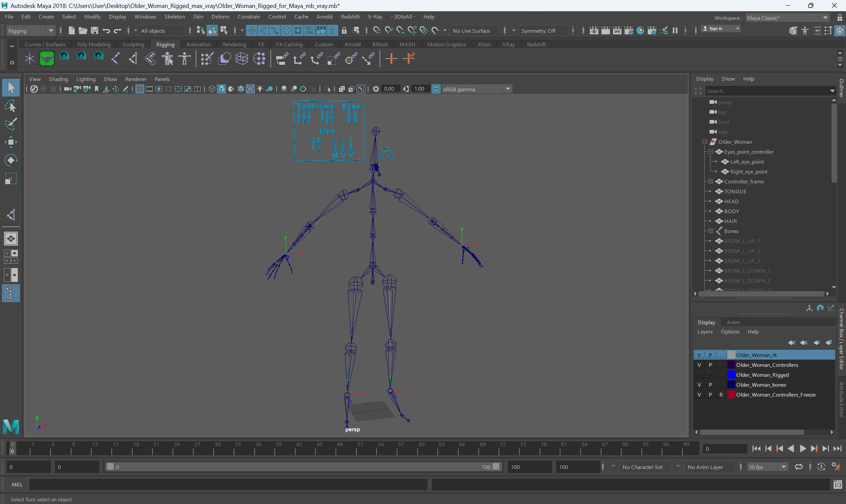Viewport: 846px width, 504px height.
Task: Toggle visibility of Older_Woman_Controllers_Freeze layer
Action: [x=699, y=395]
